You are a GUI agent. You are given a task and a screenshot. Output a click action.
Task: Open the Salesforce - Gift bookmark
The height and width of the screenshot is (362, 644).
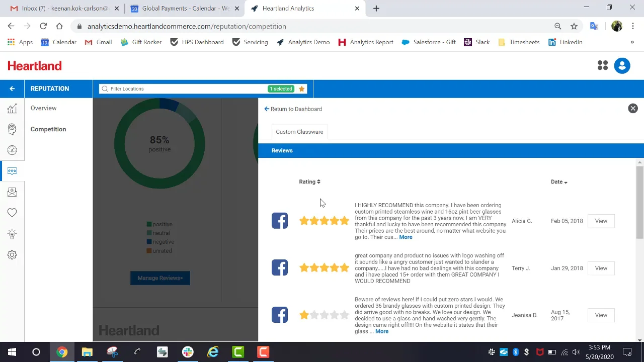(429, 42)
